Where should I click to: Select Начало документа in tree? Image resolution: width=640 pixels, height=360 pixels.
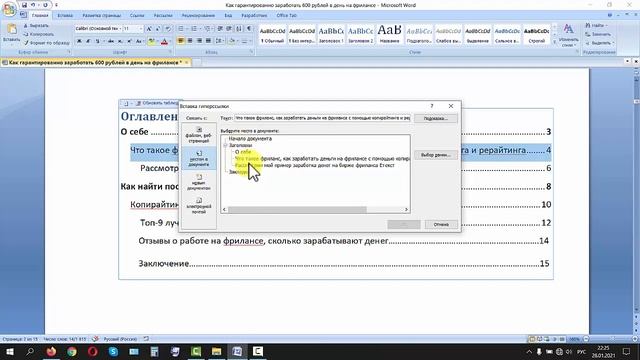click(250, 138)
